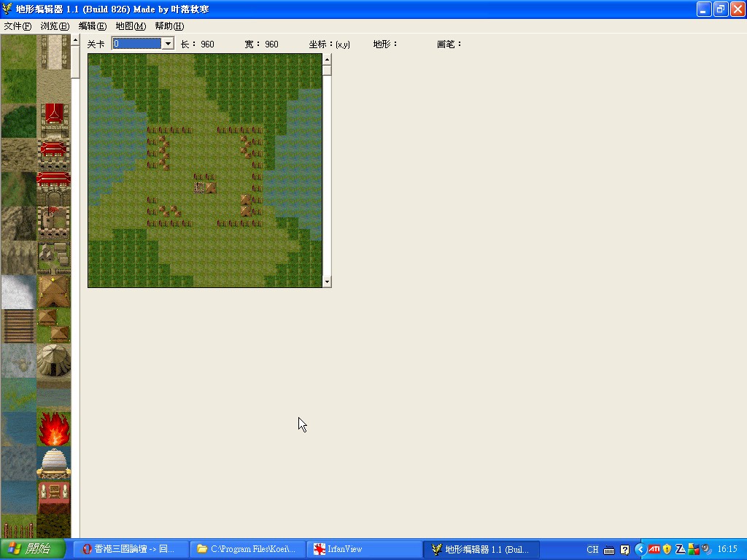Expand hidden tray icons arrow

coord(640,550)
